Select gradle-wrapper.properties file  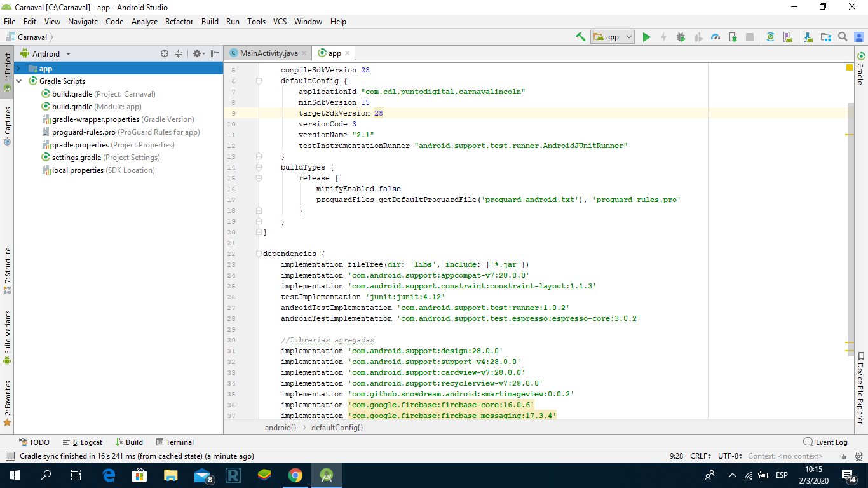click(118, 119)
